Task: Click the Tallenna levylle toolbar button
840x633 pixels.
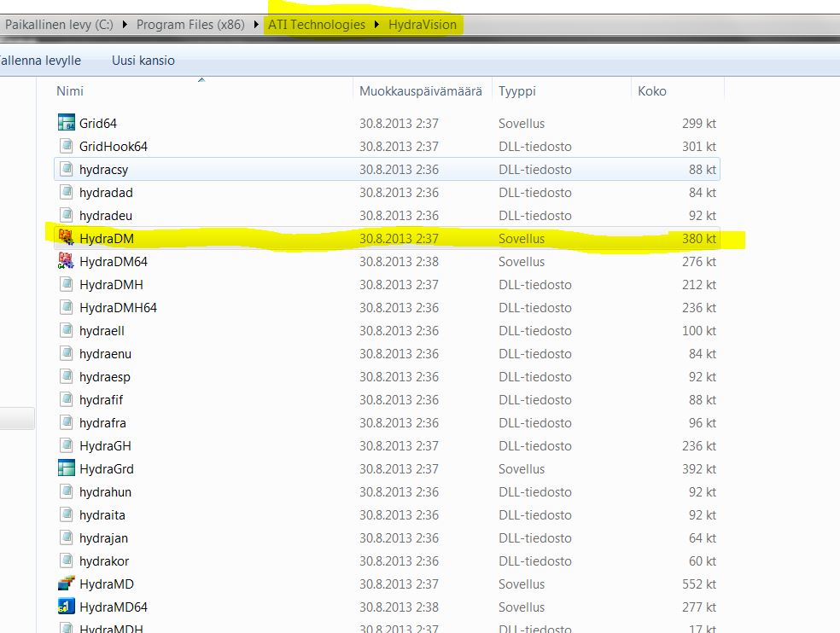Action: click(x=39, y=61)
